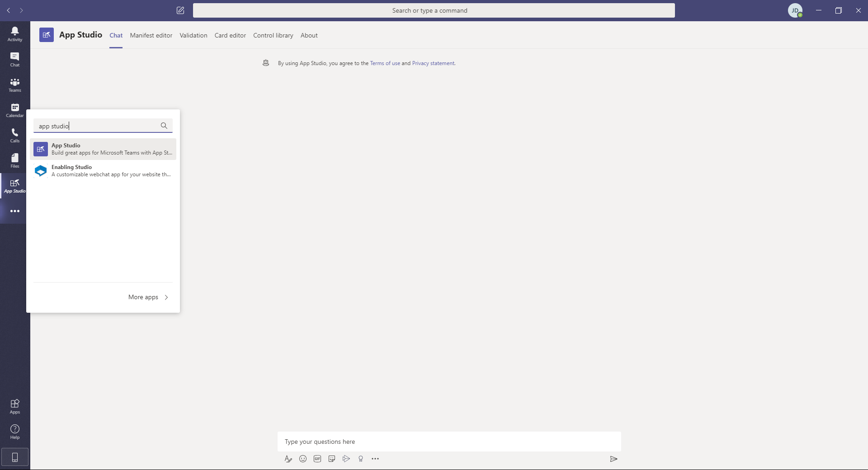Switch to the Manifest editor tab
Screen dimensions: 868x470
pos(151,35)
